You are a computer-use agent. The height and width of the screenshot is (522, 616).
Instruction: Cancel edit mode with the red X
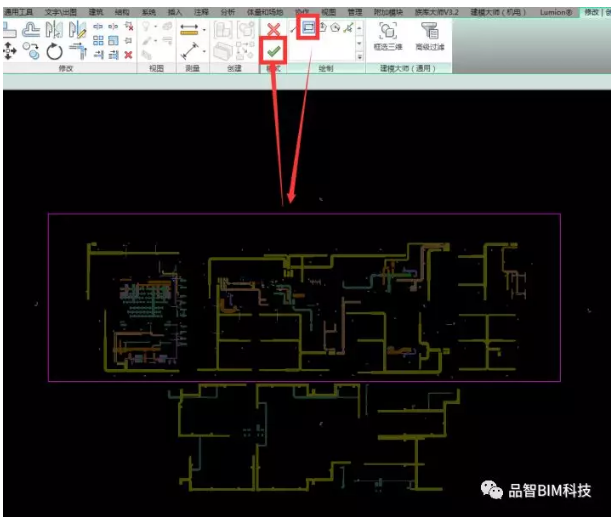[274, 29]
